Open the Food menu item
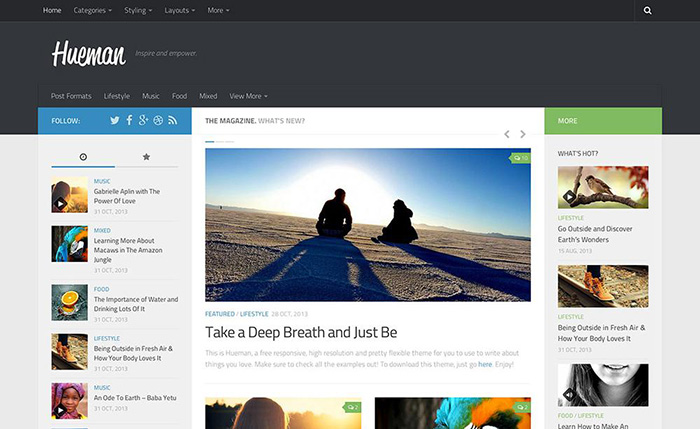This screenshot has height=429, width=700. (x=179, y=96)
